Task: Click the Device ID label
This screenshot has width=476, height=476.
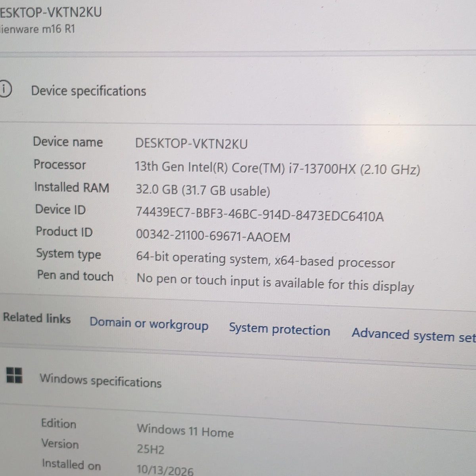Action: click(60, 209)
